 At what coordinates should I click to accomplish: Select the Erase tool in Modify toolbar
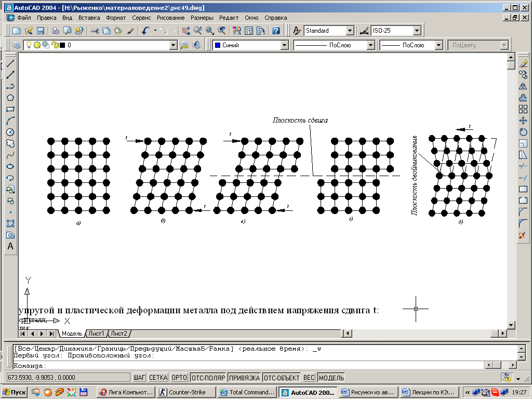click(523, 63)
